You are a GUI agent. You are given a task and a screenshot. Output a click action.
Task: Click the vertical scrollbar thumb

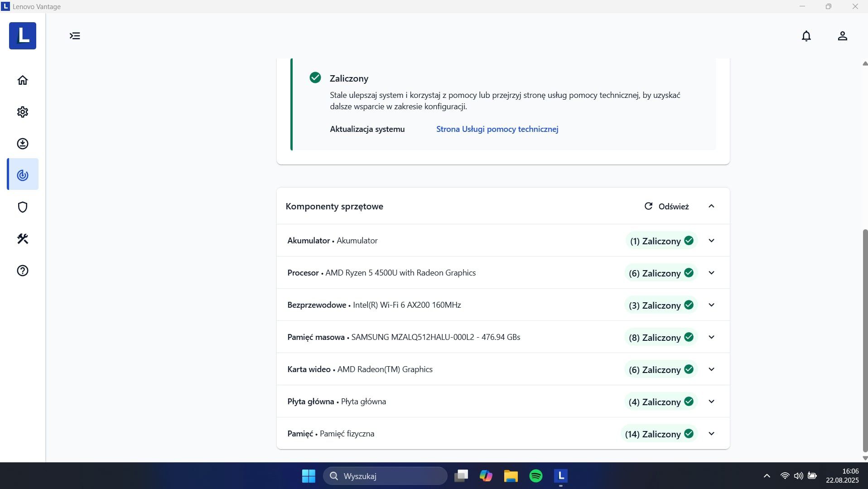pyautogui.click(x=865, y=341)
